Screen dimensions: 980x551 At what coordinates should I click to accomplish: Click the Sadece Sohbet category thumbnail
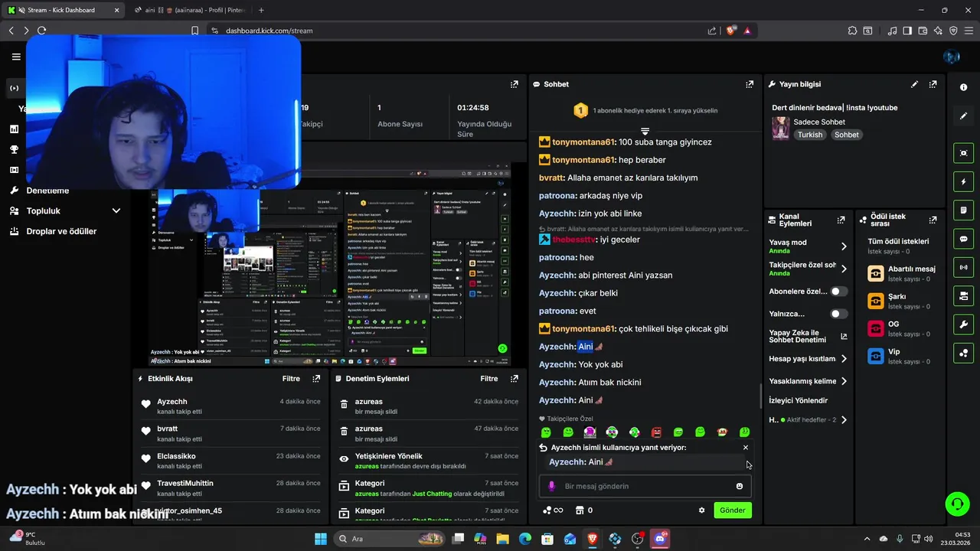tap(780, 128)
